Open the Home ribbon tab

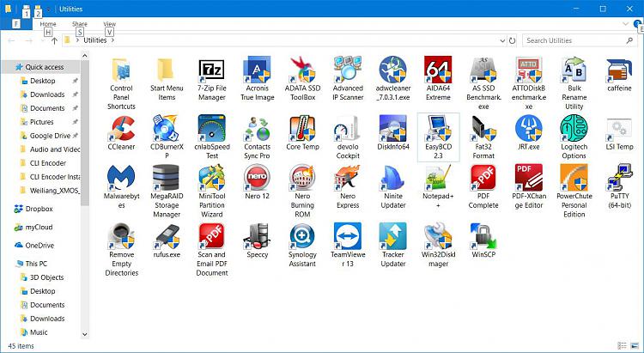[48, 24]
